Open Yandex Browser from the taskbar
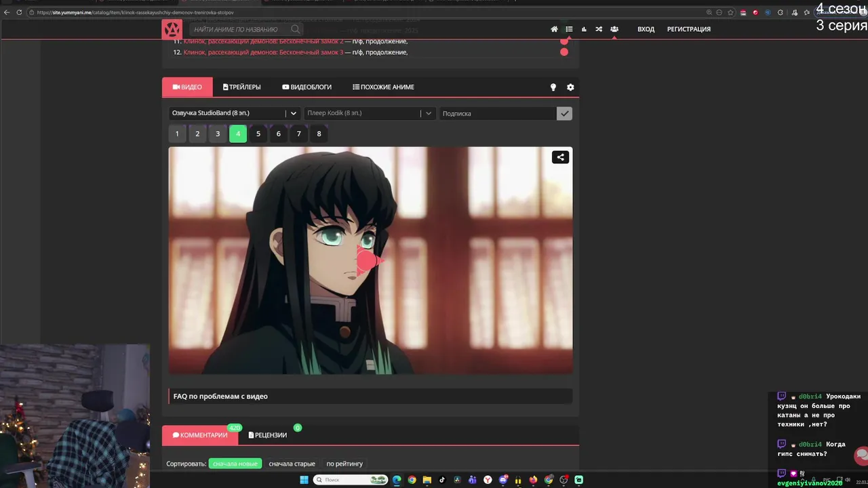 click(x=488, y=480)
